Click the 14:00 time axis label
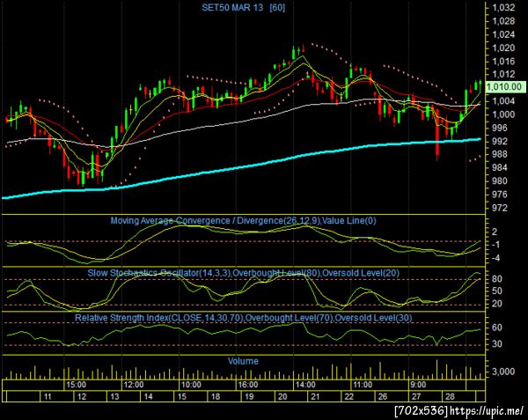The height and width of the screenshot is (420, 528). pos(305,385)
